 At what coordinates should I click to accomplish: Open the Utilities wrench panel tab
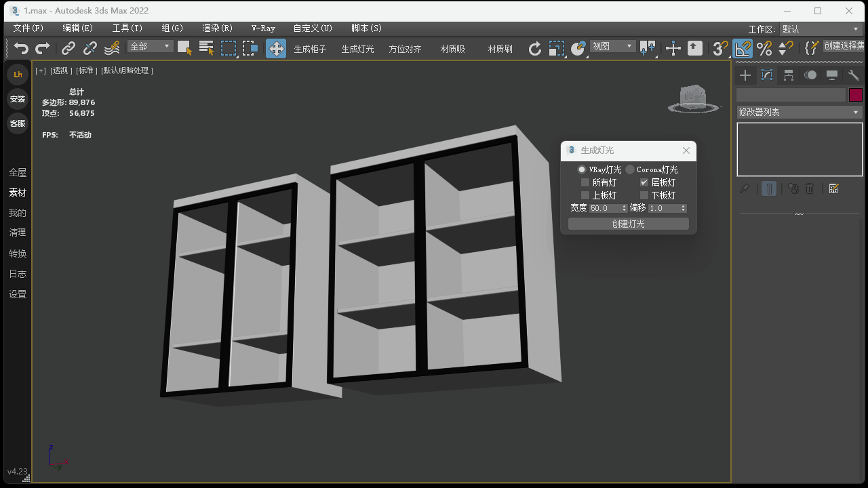pyautogui.click(x=854, y=75)
